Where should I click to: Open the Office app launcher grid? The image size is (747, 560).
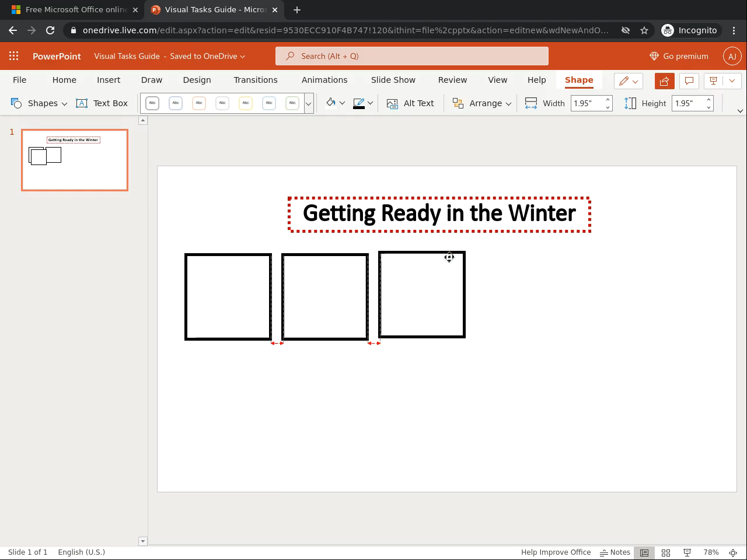pyautogui.click(x=14, y=56)
